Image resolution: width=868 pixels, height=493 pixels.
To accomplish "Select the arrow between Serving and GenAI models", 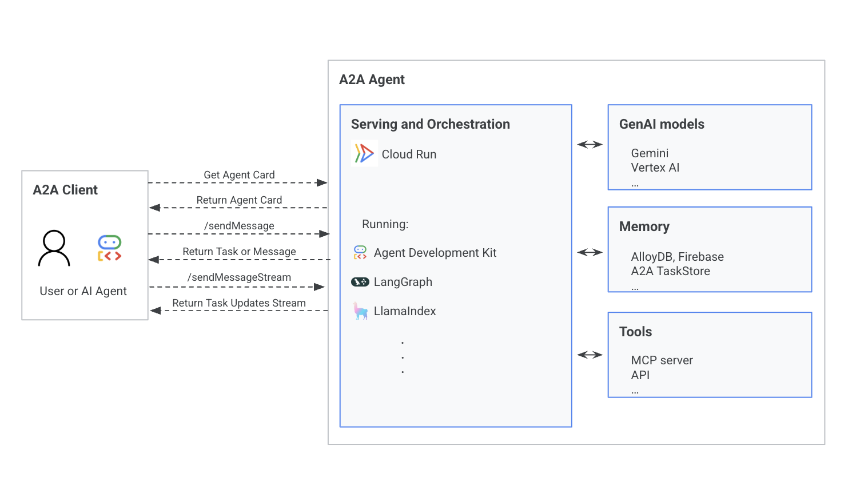I will 589,145.
